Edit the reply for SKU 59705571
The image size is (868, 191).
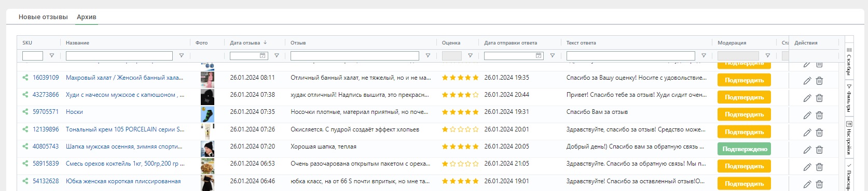807,115
